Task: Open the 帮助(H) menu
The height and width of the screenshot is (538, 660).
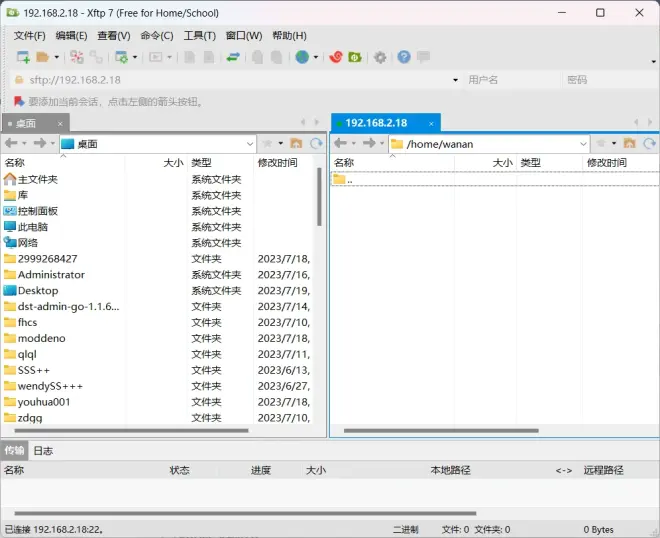Action: pyautogui.click(x=289, y=36)
